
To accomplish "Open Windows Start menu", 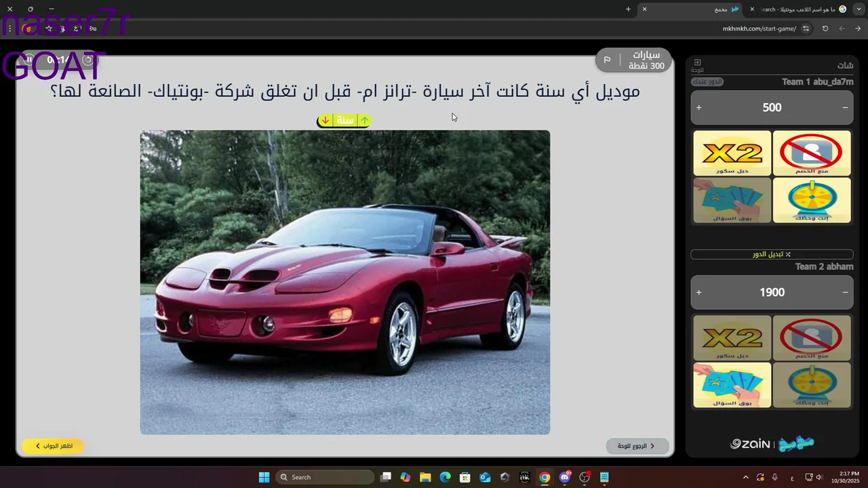I will pos(264,477).
